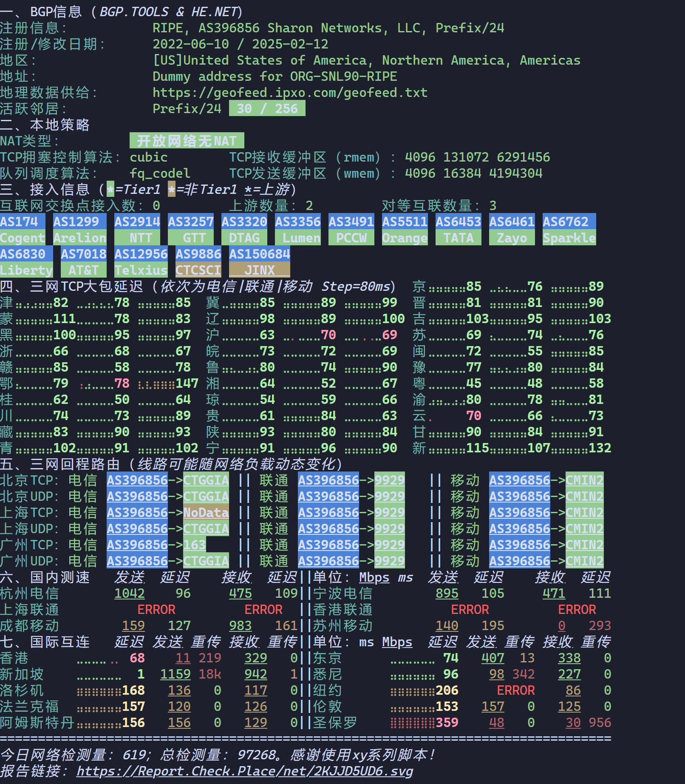The image size is (685, 784).
Task: Click 新加坡 send speed '1159'
Action: (x=175, y=674)
